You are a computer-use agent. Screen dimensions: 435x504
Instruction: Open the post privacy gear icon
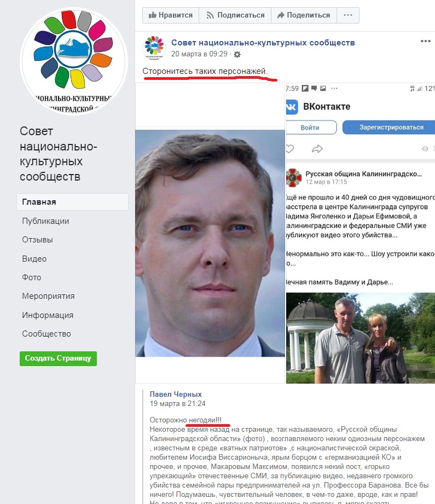(x=237, y=54)
